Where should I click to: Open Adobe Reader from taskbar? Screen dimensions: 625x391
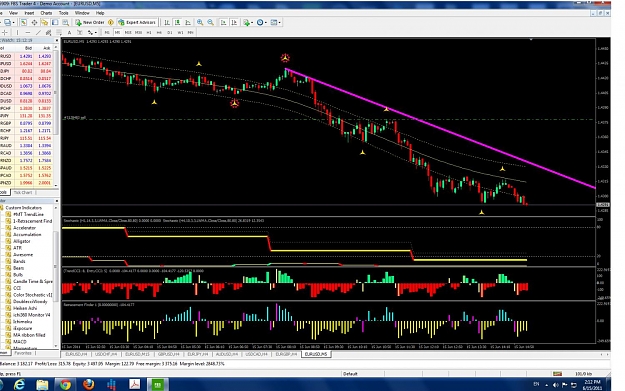click(135, 385)
